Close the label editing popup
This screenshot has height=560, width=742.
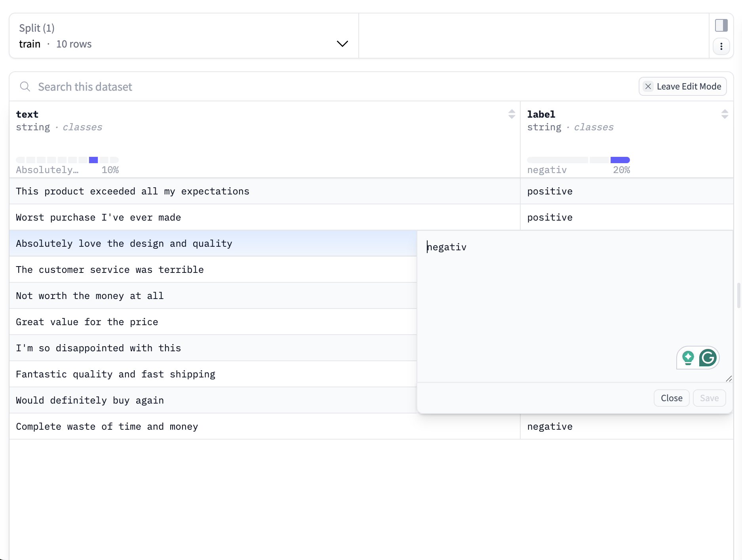[x=671, y=398]
